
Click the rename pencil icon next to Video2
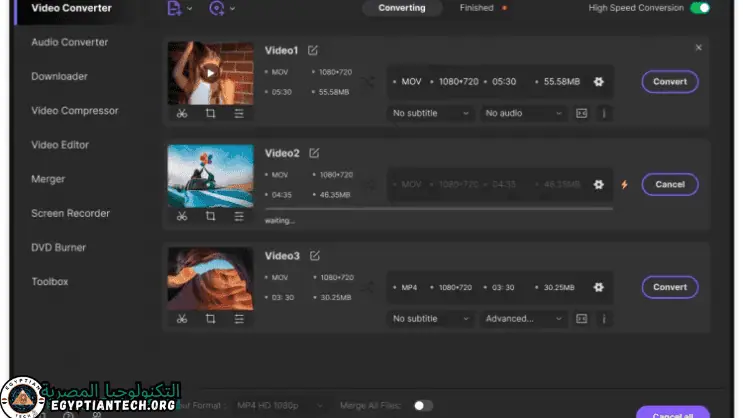click(314, 153)
